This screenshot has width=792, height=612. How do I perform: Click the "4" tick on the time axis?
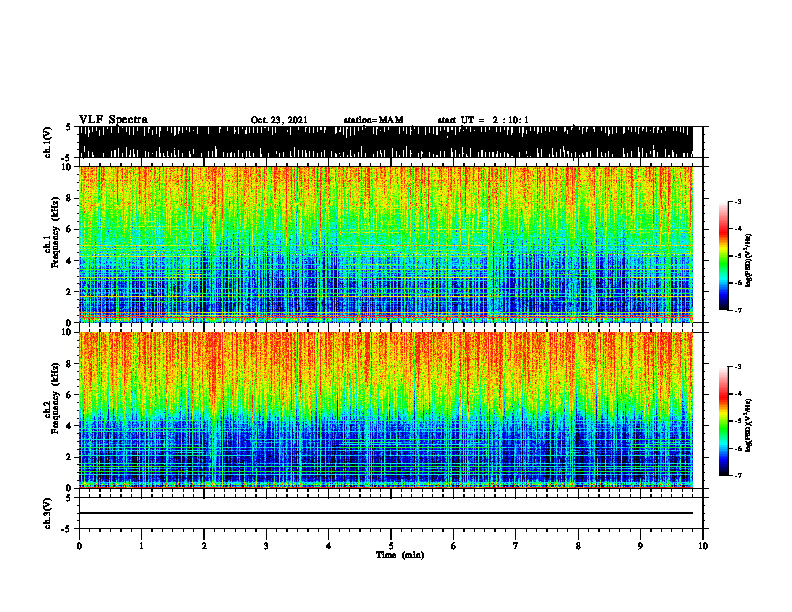click(x=329, y=546)
